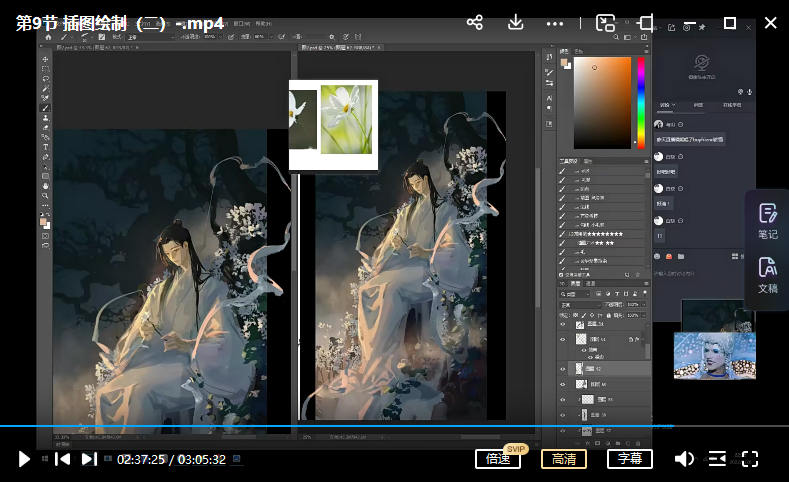Open the 倍速 playback speed menu
Viewport: 789px width, 482px height.
pos(498,459)
